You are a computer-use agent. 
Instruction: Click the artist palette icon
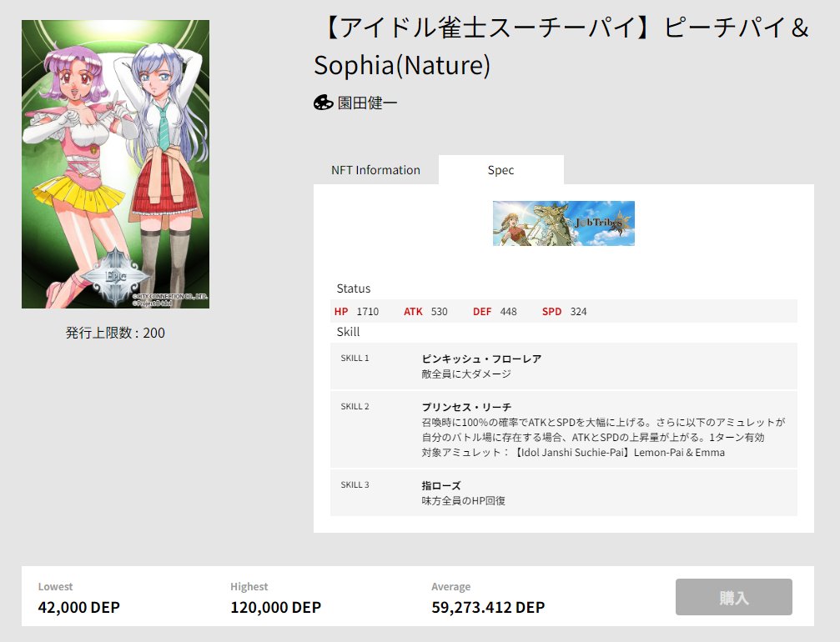click(323, 103)
